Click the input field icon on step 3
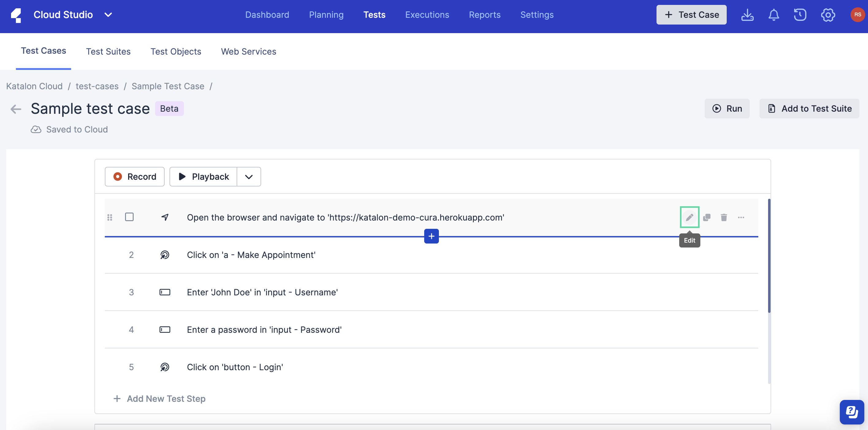 click(x=165, y=291)
